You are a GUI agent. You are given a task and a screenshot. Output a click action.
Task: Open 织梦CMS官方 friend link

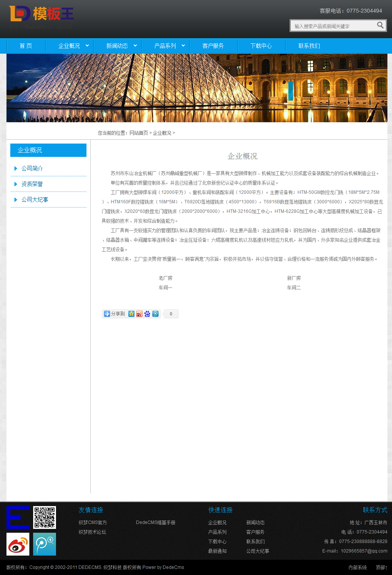click(x=93, y=522)
